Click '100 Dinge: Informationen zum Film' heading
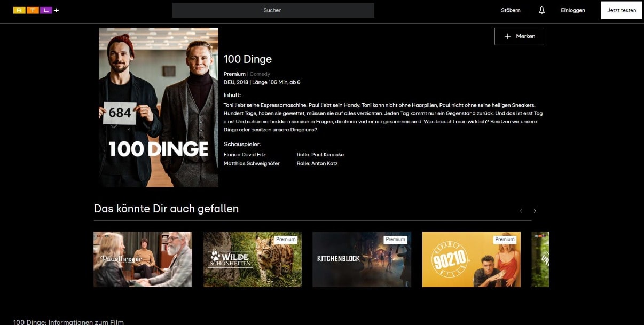644x325 pixels. click(x=68, y=322)
